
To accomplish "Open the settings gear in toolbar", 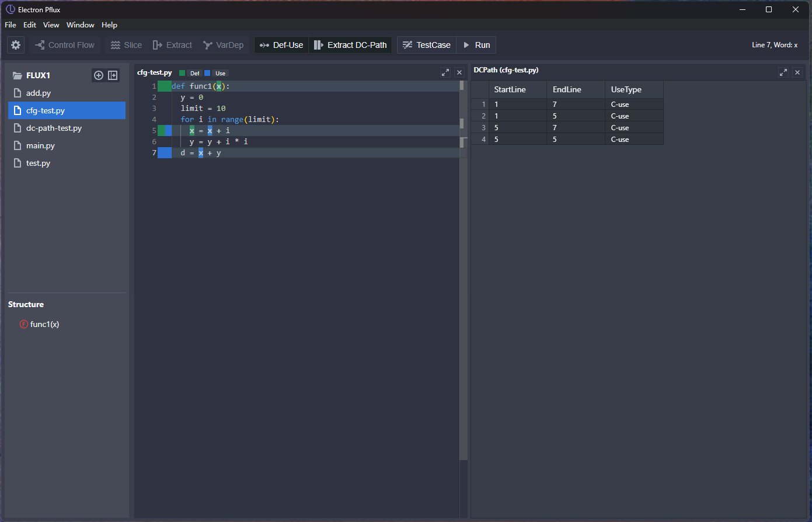I will (x=16, y=45).
